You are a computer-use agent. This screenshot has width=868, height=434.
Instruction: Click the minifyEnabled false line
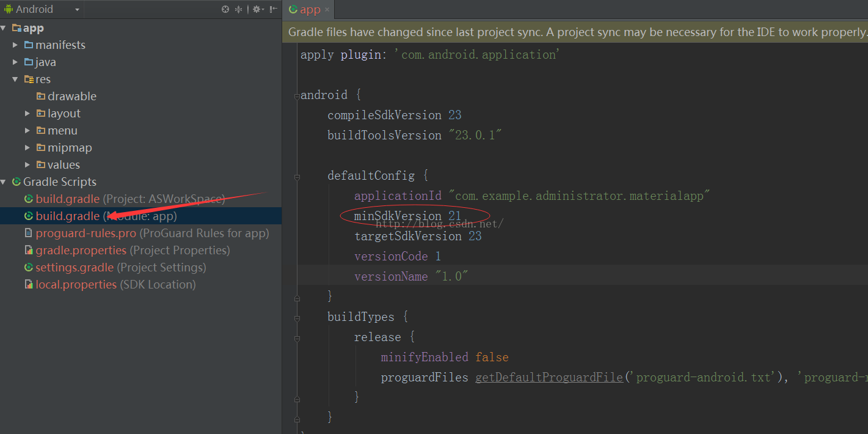445,357
